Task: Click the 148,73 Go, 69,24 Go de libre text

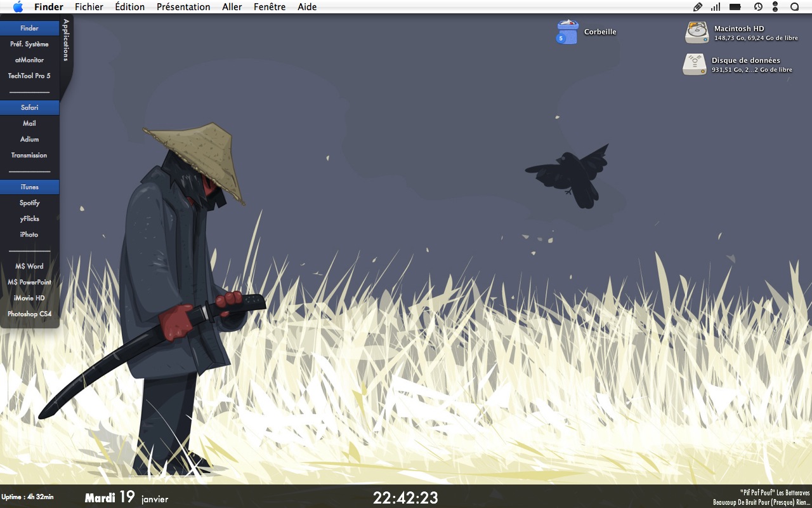Action: click(756, 38)
